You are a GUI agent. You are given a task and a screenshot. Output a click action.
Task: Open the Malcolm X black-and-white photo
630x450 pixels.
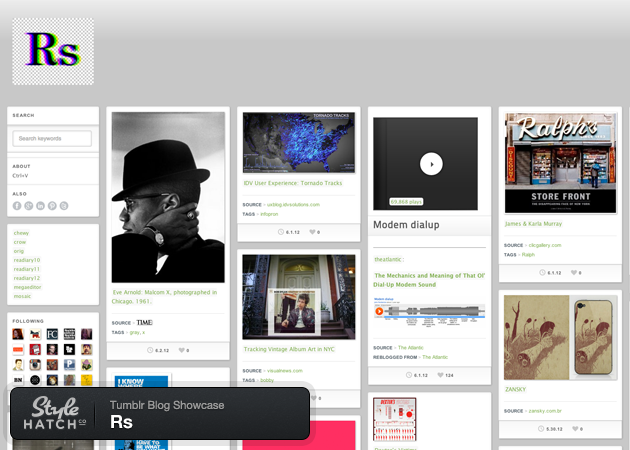click(168, 197)
